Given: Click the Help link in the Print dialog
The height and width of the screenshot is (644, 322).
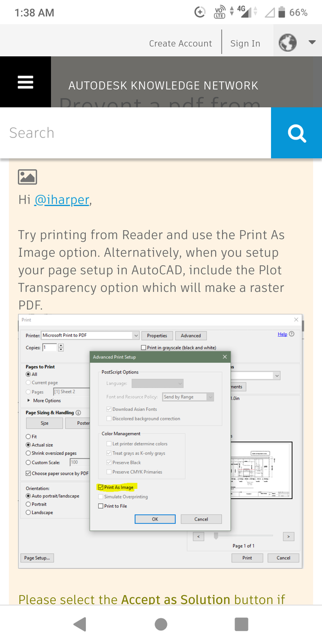Looking at the screenshot, I should pos(282,334).
